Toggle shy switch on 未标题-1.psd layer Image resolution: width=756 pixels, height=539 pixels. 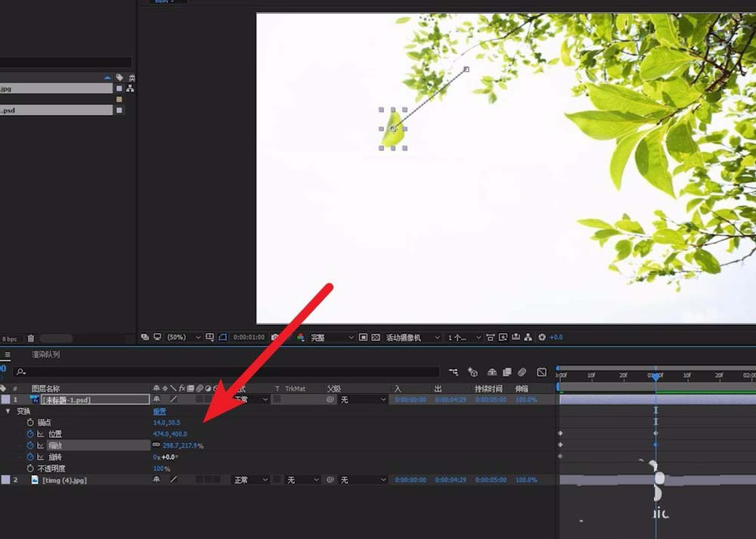pyautogui.click(x=156, y=399)
